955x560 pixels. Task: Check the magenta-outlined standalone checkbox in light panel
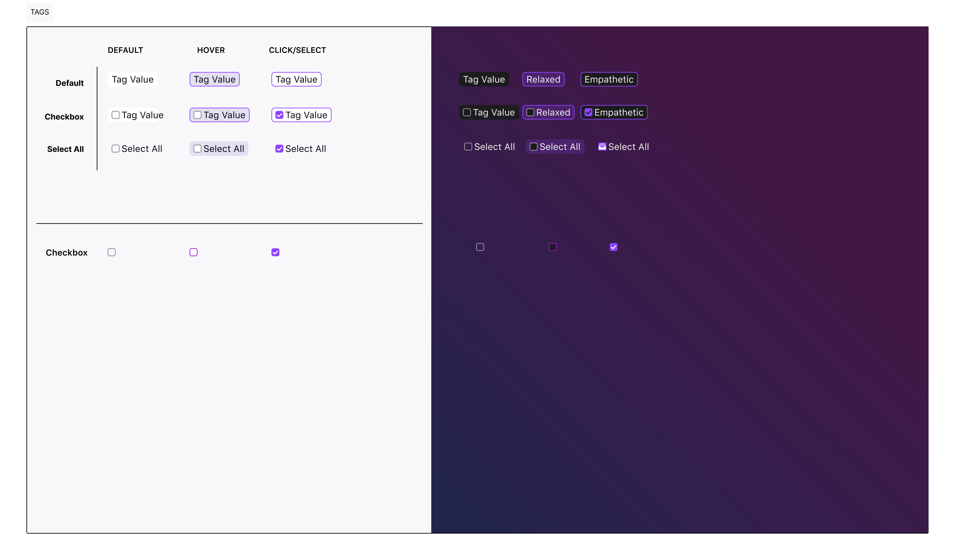pyautogui.click(x=193, y=252)
